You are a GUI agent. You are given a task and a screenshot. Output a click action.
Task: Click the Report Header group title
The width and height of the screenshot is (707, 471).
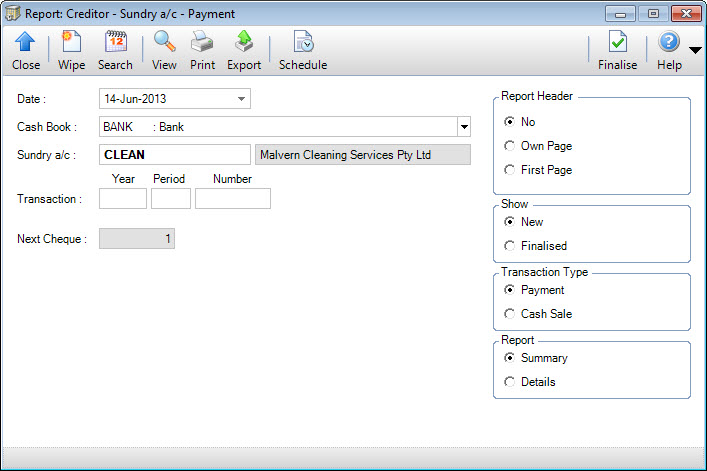537,96
